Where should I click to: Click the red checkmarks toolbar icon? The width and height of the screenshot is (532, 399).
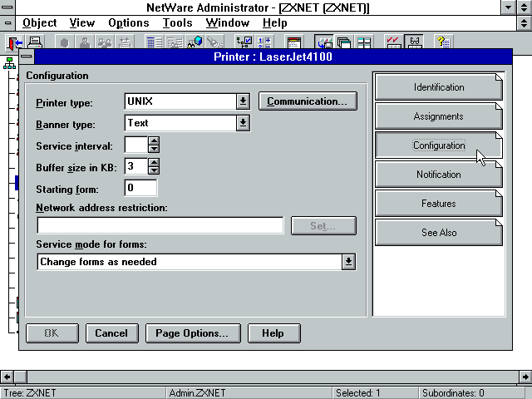click(393, 42)
